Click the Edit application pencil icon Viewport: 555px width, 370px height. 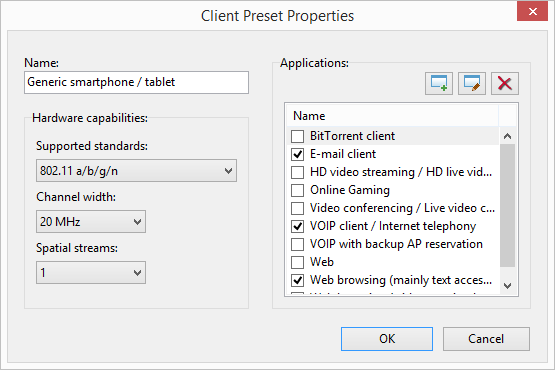tap(472, 84)
